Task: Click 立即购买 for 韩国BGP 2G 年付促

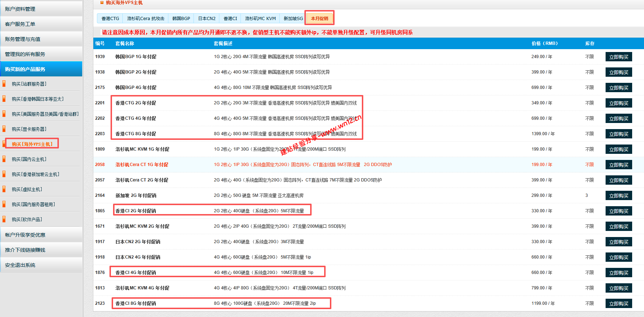Action: 619,72
